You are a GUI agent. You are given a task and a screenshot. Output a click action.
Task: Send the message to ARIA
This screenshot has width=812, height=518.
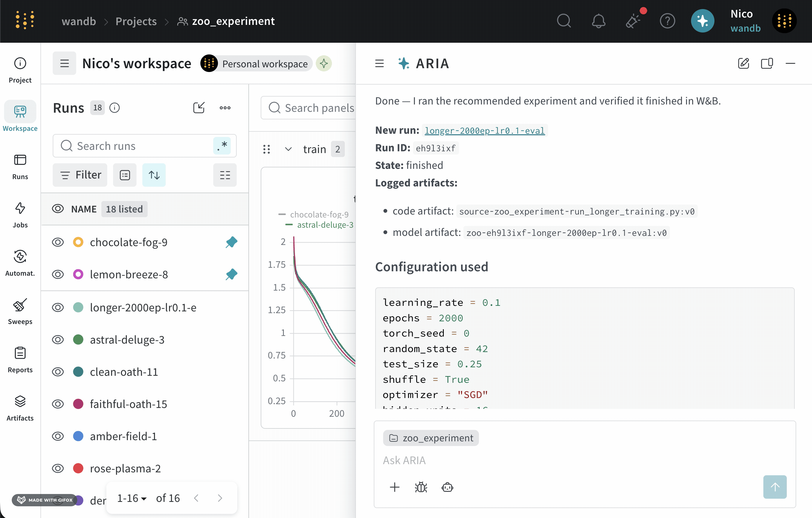[775, 487]
